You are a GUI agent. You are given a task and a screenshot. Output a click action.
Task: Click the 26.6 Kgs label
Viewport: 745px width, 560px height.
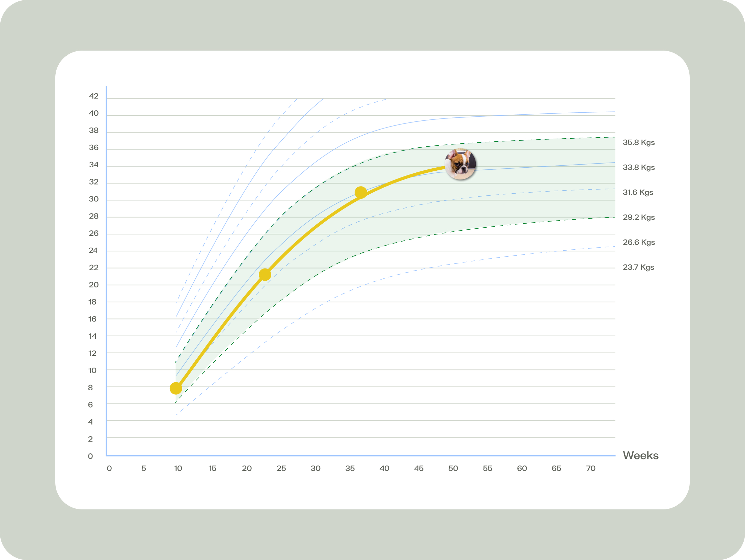coord(639,242)
